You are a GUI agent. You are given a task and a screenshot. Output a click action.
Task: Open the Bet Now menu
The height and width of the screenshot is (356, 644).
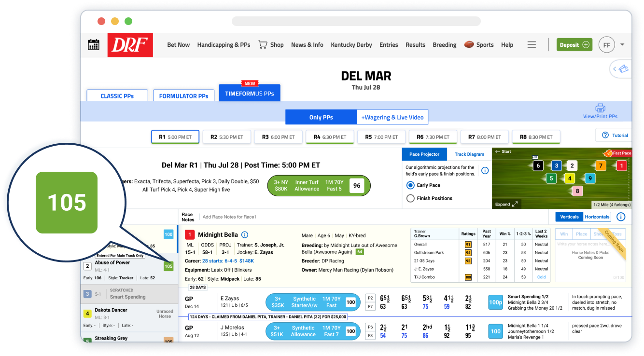(x=179, y=45)
